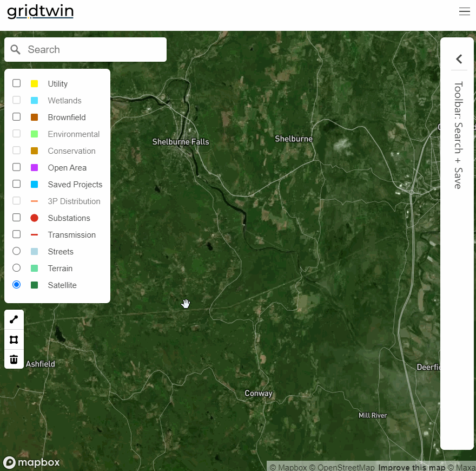Switch to Terrain view
The height and width of the screenshot is (471, 476).
pos(16,267)
